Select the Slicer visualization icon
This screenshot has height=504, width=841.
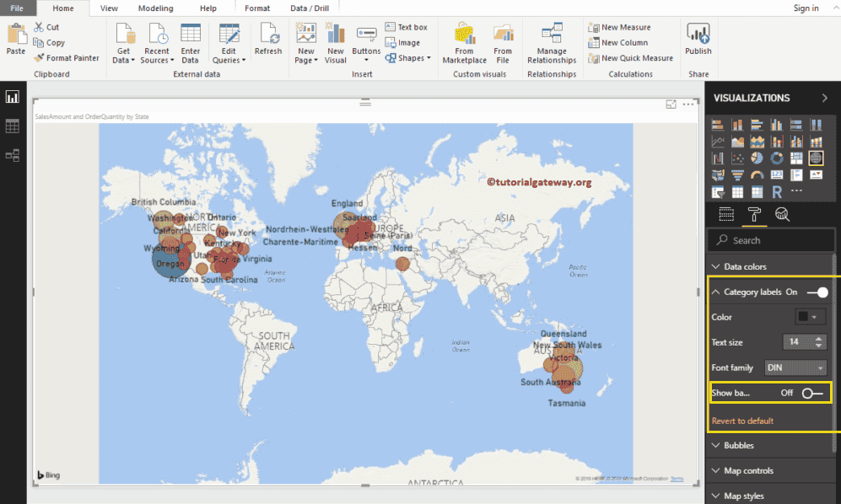[716, 190]
